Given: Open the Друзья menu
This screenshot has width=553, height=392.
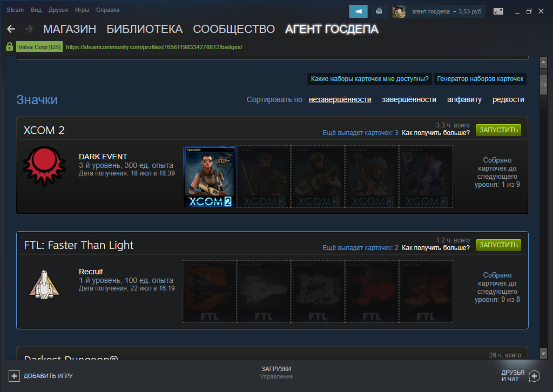Looking at the screenshot, I should coord(58,10).
